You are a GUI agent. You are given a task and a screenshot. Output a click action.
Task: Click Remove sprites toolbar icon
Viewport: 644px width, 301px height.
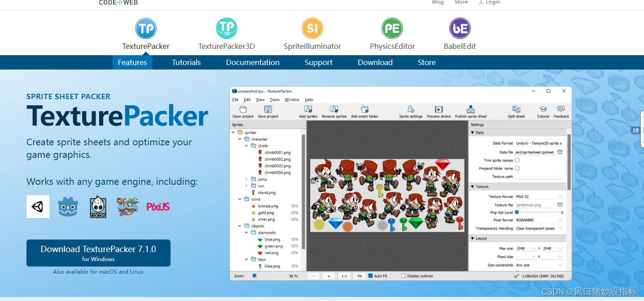(334, 109)
